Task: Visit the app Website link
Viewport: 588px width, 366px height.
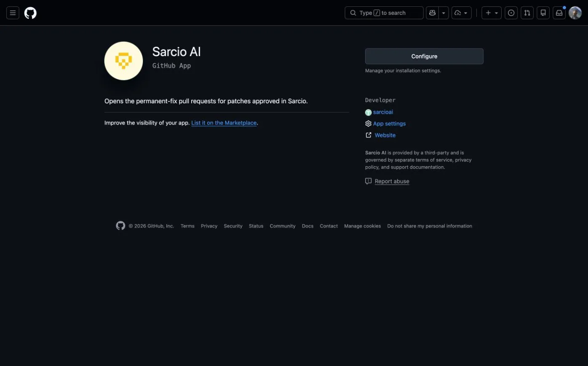Action: click(385, 135)
